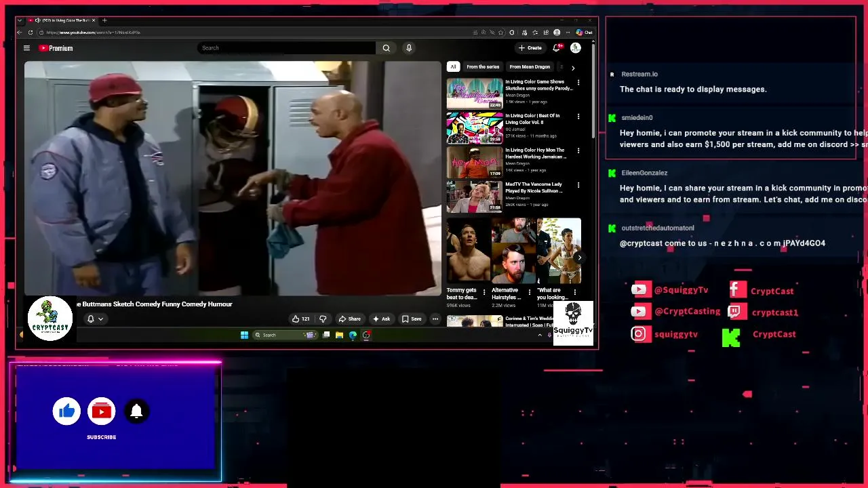Open Task View from taskbar
868x488 pixels.
coord(326,335)
